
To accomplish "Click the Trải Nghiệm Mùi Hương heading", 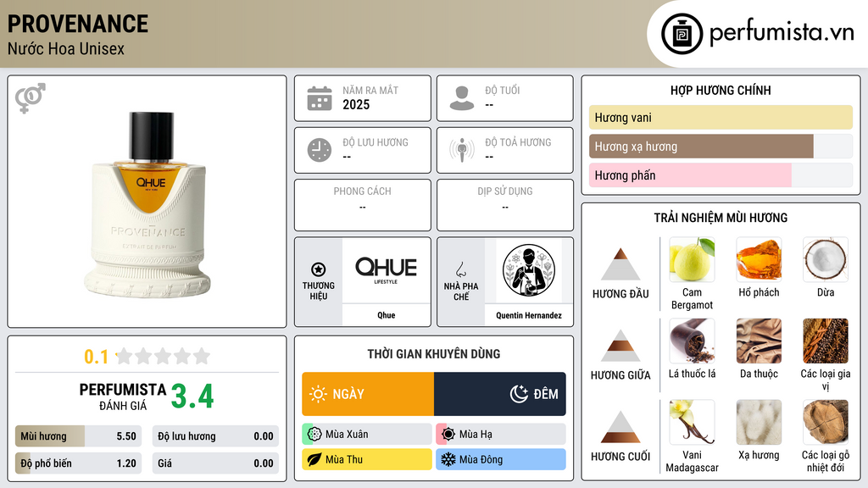I will tap(721, 218).
